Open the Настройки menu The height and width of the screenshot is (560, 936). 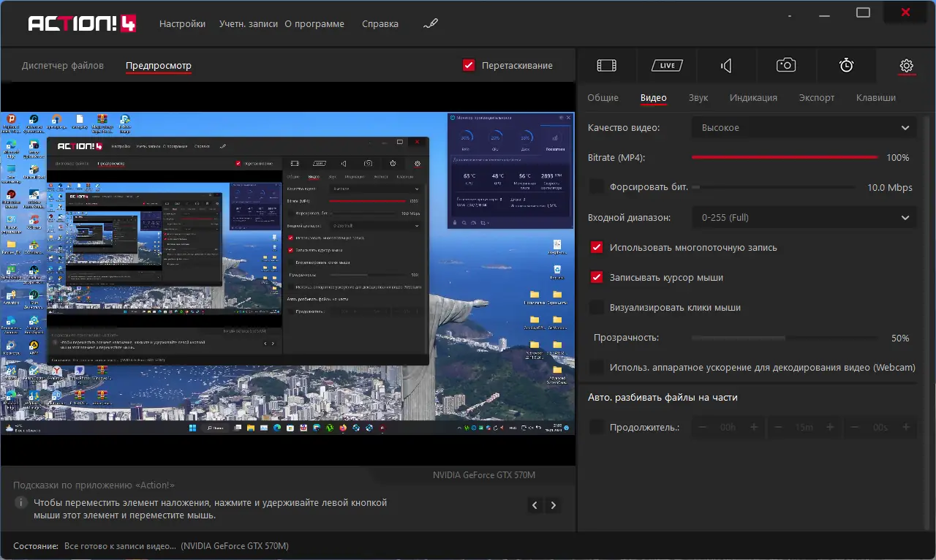click(182, 24)
